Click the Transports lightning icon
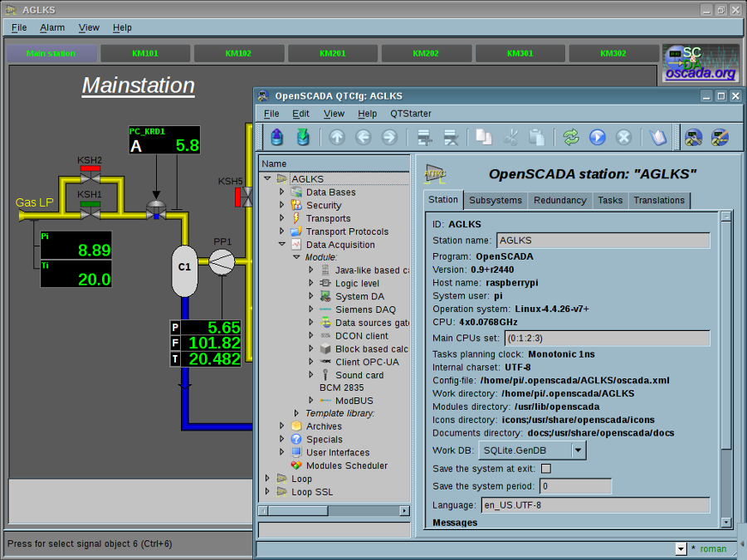 pos(296,218)
